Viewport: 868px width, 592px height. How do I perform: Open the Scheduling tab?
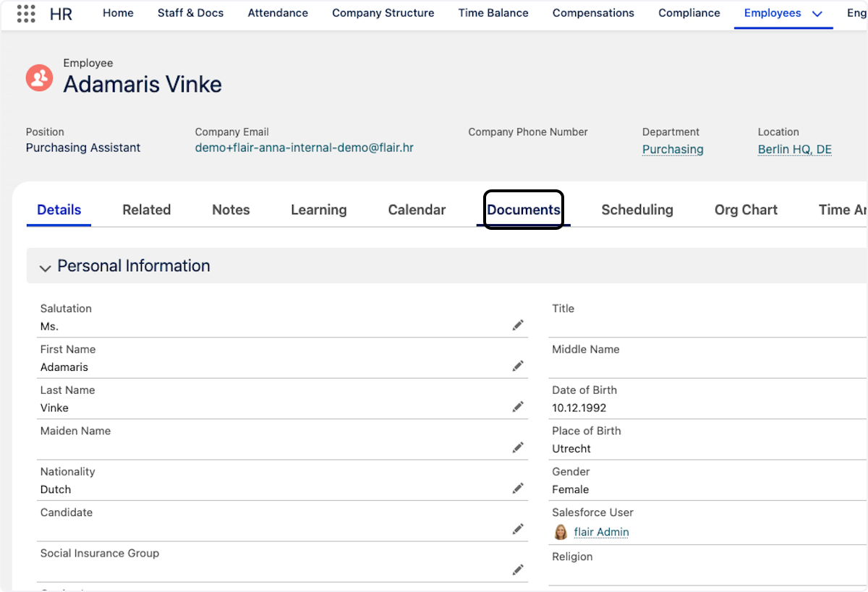tap(637, 210)
